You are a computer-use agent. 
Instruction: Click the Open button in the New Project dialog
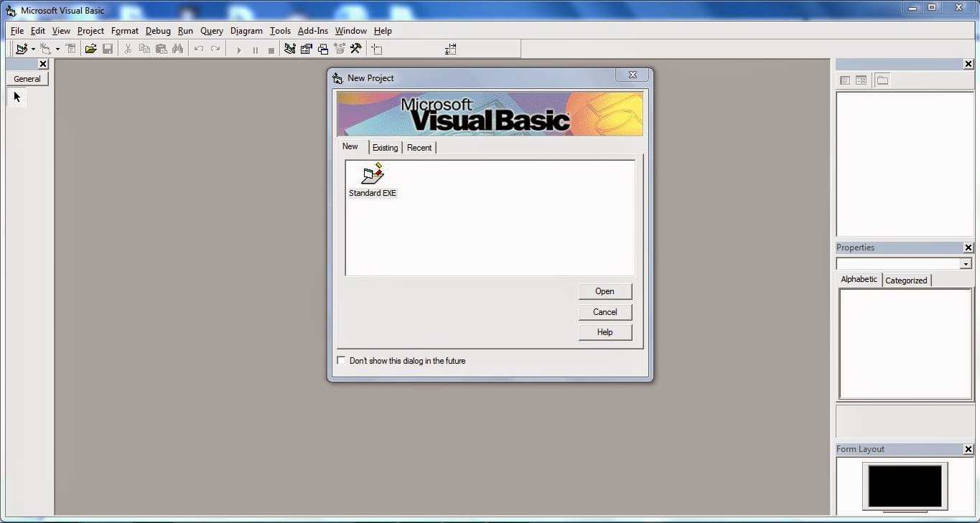click(x=605, y=291)
